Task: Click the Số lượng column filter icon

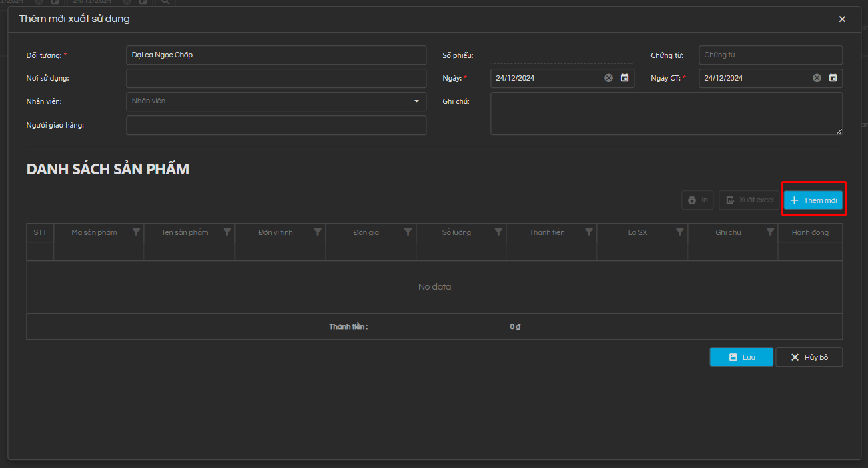Action: (x=498, y=232)
